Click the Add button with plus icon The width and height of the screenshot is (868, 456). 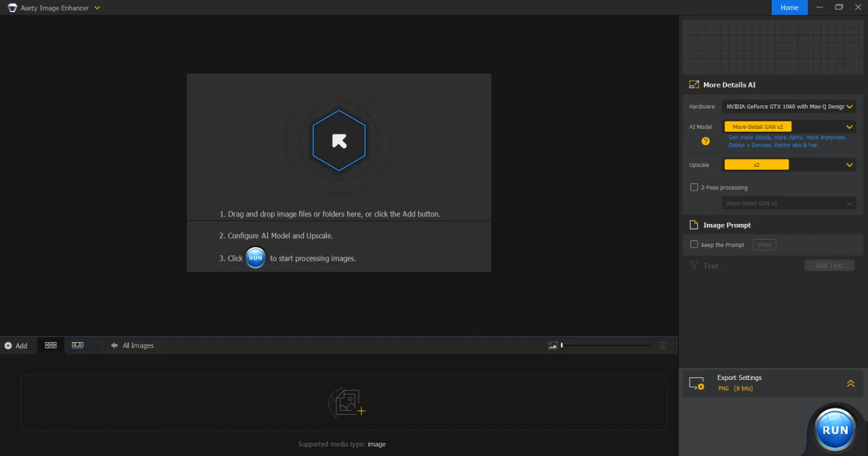(x=16, y=345)
